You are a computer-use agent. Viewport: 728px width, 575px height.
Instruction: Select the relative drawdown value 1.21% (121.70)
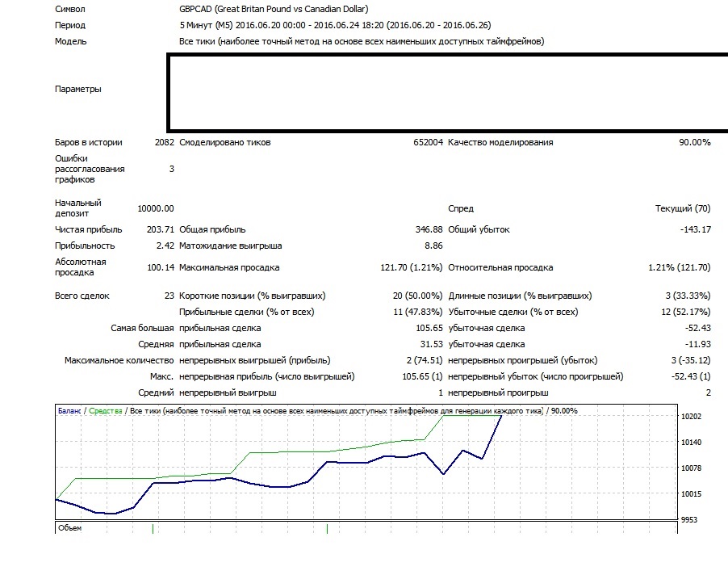(680, 267)
